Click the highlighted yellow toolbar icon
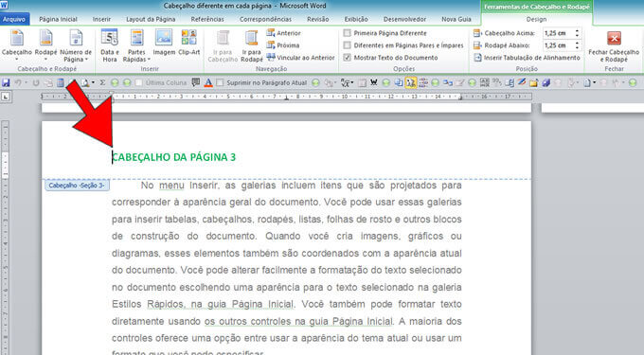The width and height of the screenshot is (644, 355). [411, 83]
